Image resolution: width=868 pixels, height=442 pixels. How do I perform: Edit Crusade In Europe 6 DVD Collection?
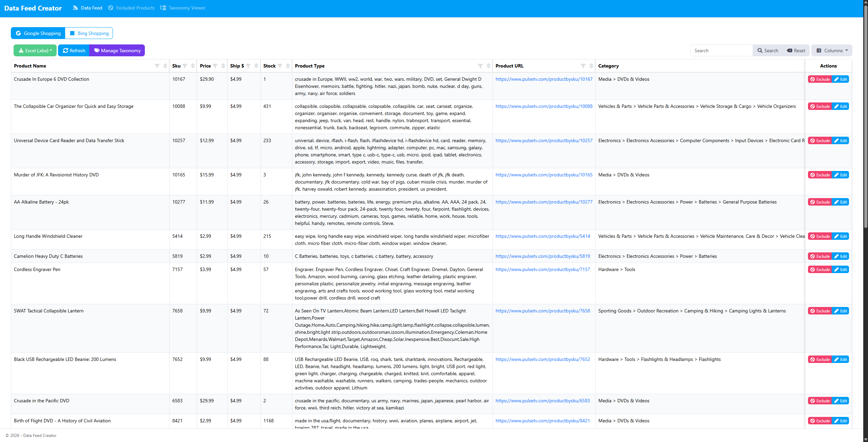tap(841, 79)
